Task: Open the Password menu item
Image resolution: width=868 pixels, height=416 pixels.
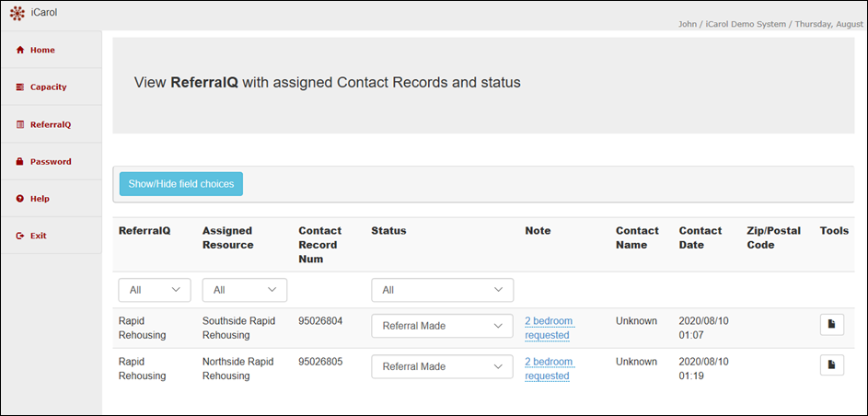Action: coord(51,162)
